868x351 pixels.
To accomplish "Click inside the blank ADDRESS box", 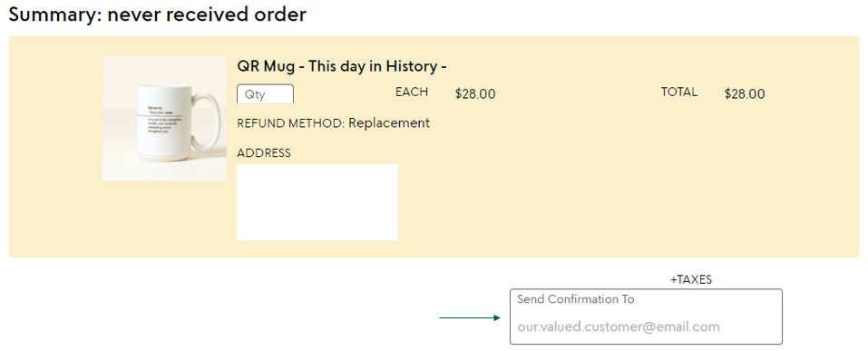I will pos(317,202).
